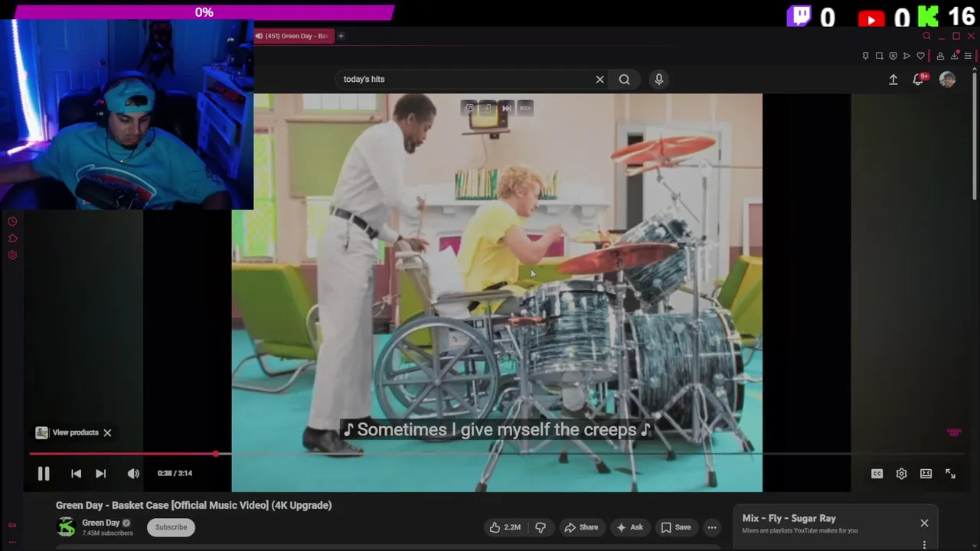Share the video
This screenshot has height=551, width=980.
(x=581, y=527)
